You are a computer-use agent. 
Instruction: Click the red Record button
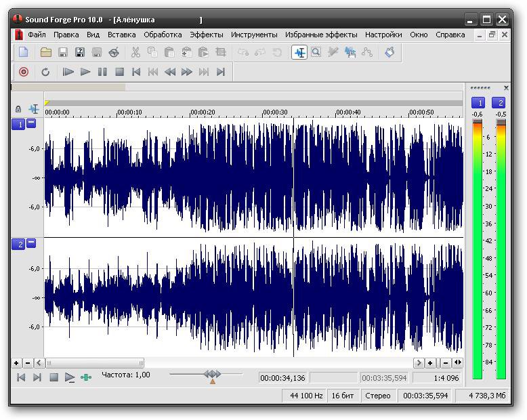[24, 72]
